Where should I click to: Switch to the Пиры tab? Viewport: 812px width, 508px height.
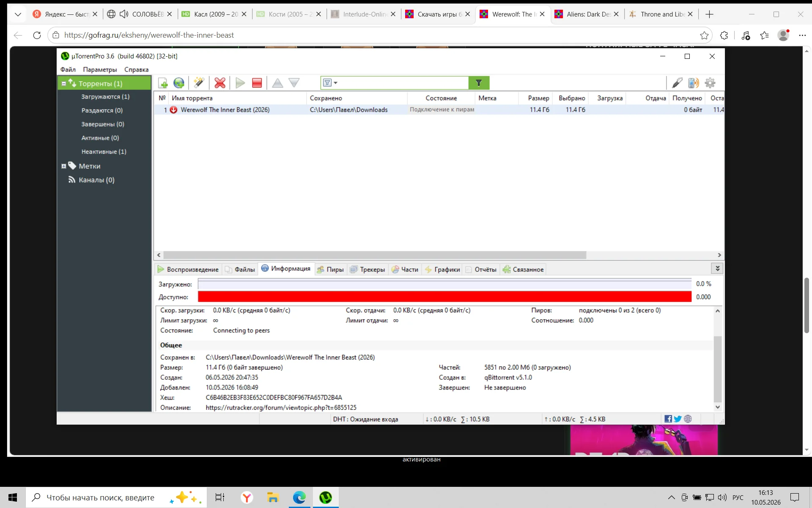coord(330,270)
